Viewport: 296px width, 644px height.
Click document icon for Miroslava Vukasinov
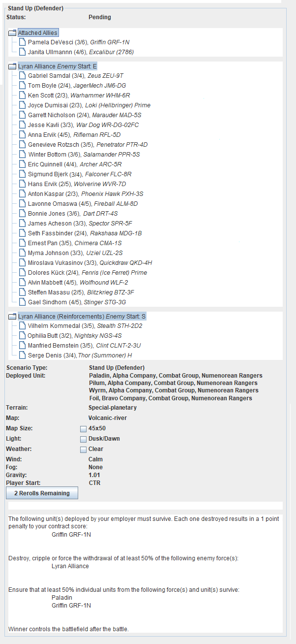[22, 263]
